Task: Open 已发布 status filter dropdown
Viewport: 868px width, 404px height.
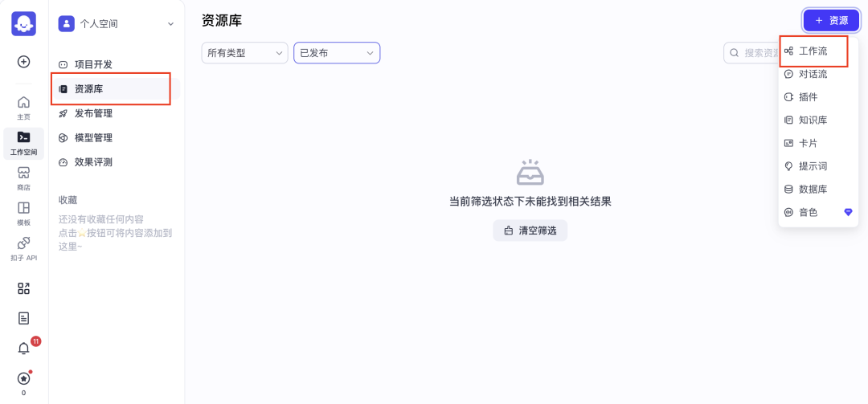Action: [337, 53]
